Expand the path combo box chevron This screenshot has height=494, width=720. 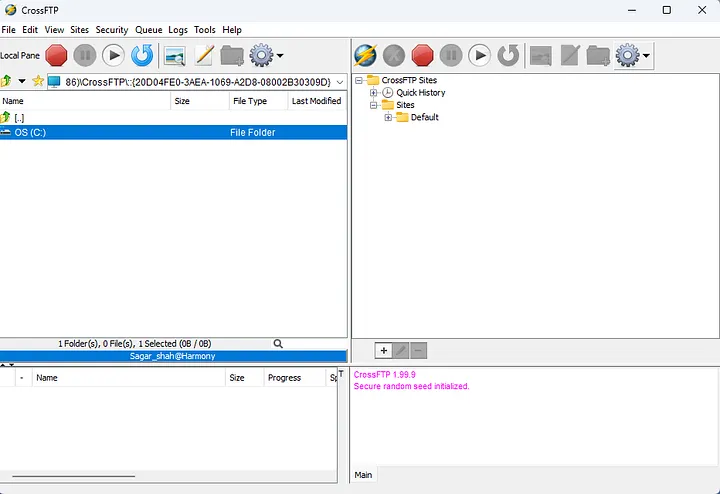pyautogui.click(x=340, y=82)
